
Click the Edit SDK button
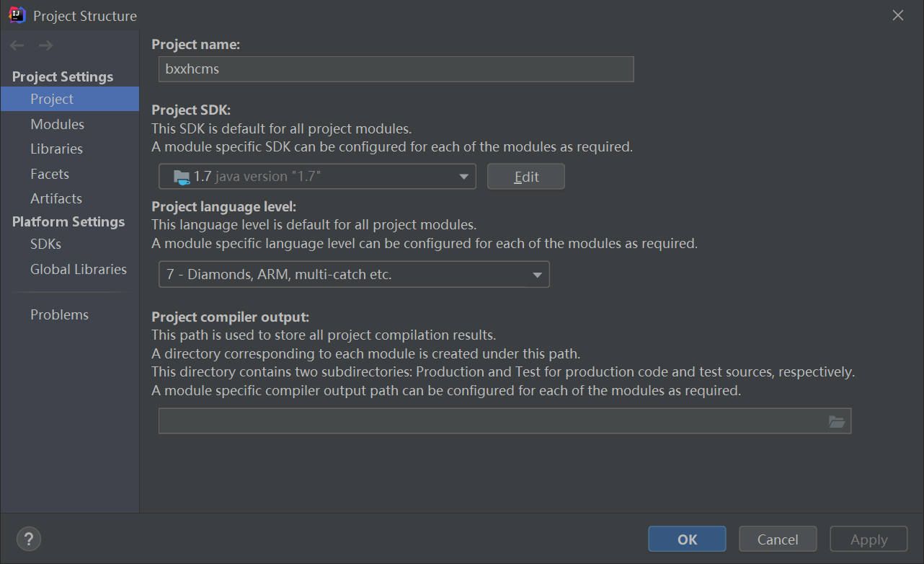(526, 177)
